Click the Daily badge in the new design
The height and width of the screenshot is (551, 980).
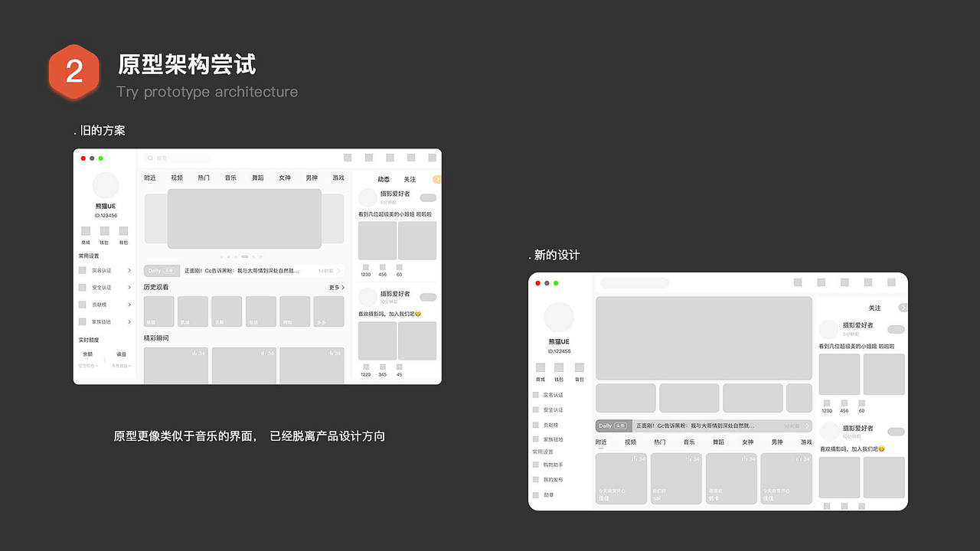point(612,425)
